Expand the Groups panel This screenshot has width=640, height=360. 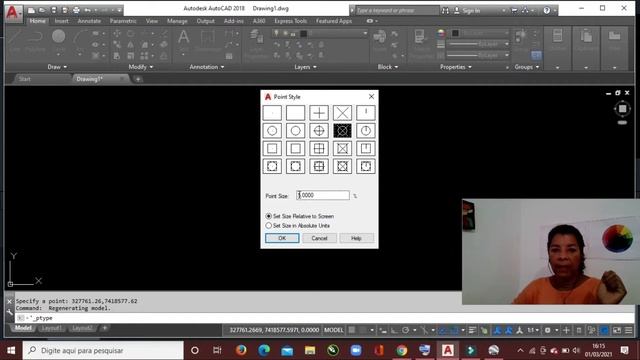(x=527, y=67)
